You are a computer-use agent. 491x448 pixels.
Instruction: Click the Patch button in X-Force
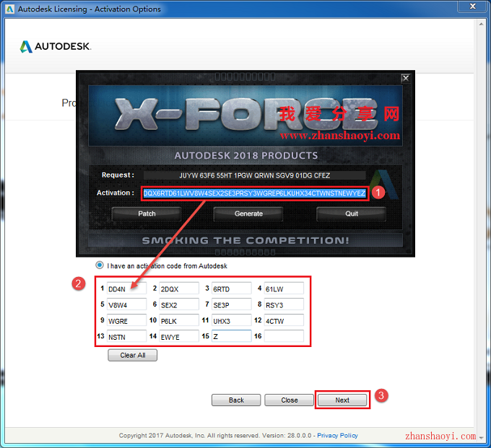(x=147, y=214)
